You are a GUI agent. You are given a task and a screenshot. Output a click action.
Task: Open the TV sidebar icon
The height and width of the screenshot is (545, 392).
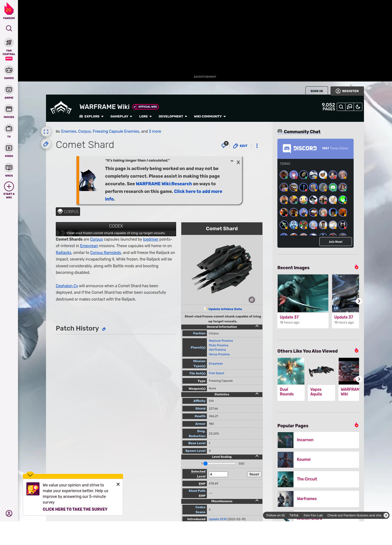tap(9, 128)
